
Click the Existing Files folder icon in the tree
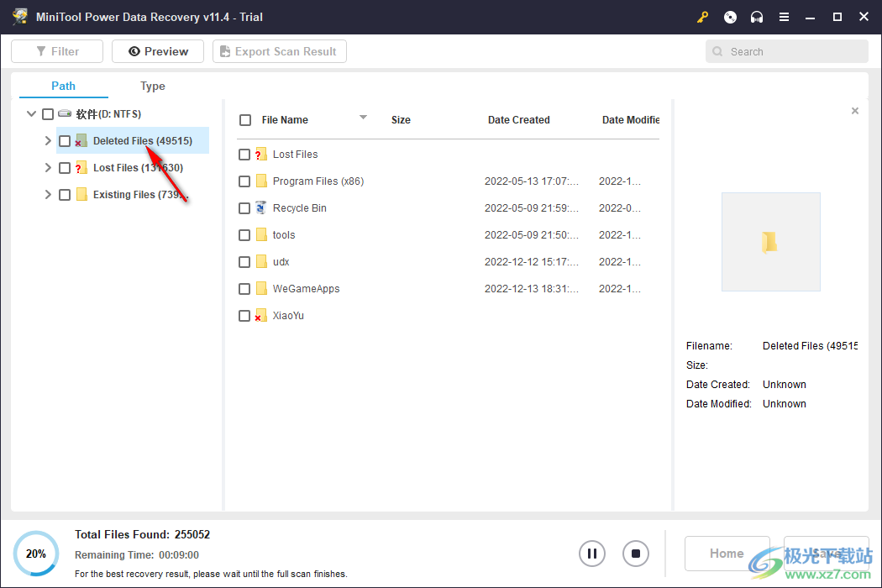(x=81, y=194)
